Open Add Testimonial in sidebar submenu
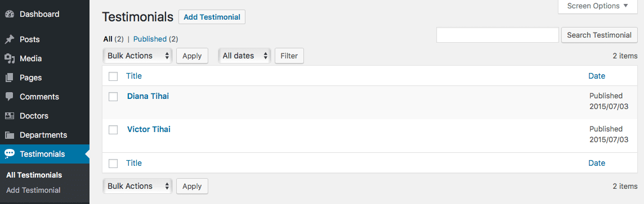The height and width of the screenshot is (204, 644). (x=33, y=190)
